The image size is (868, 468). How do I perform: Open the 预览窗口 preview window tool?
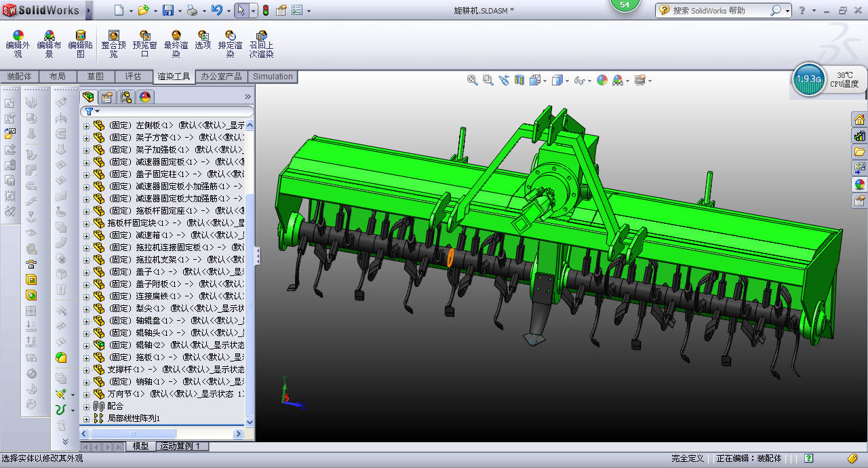click(x=144, y=36)
